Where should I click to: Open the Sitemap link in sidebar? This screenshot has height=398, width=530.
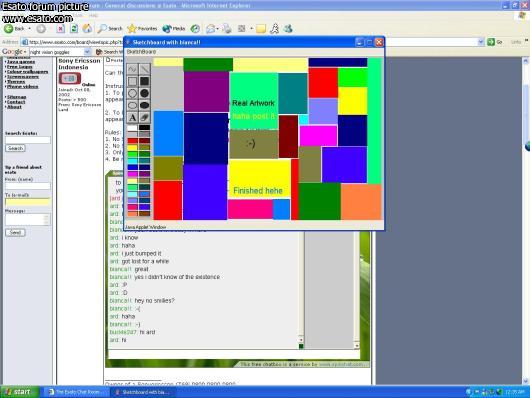click(17, 97)
